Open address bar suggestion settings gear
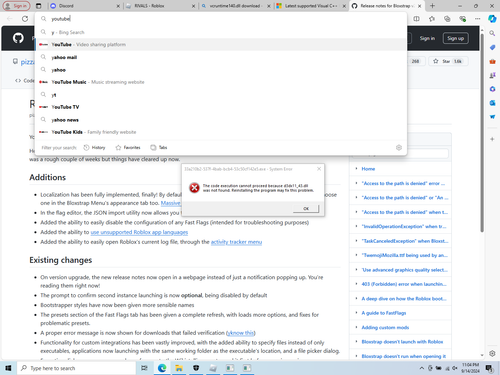The image size is (500, 375). (399, 147)
